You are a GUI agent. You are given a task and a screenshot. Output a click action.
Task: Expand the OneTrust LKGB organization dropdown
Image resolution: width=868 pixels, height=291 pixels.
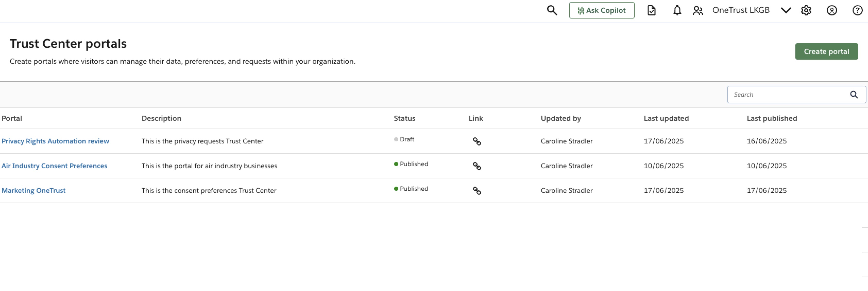point(785,11)
